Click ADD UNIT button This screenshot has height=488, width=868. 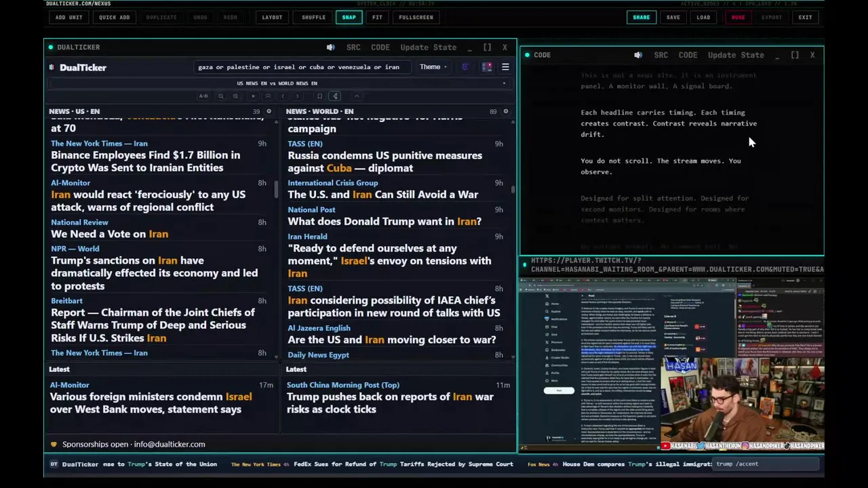pos(68,17)
